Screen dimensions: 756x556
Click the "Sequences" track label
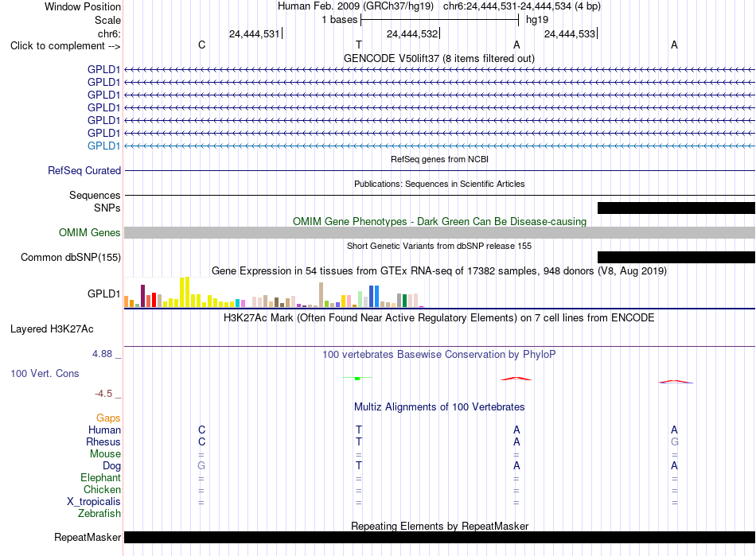coord(95,195)
